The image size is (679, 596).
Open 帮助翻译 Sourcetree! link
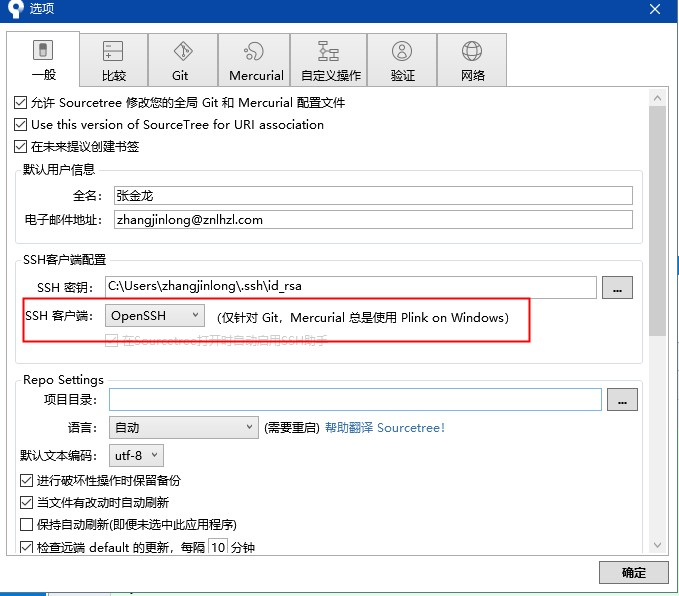385,428
